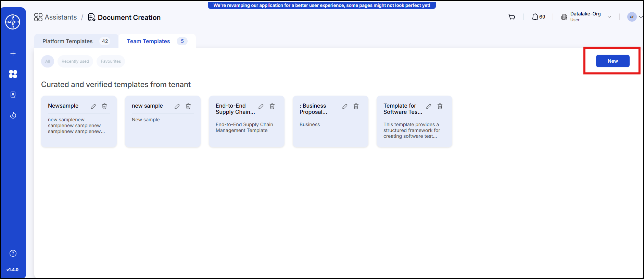Edit the new sample template with the pencil icon
Viewport: 644px width, 279px height.
pyautogui.click(x=177, y=106)
